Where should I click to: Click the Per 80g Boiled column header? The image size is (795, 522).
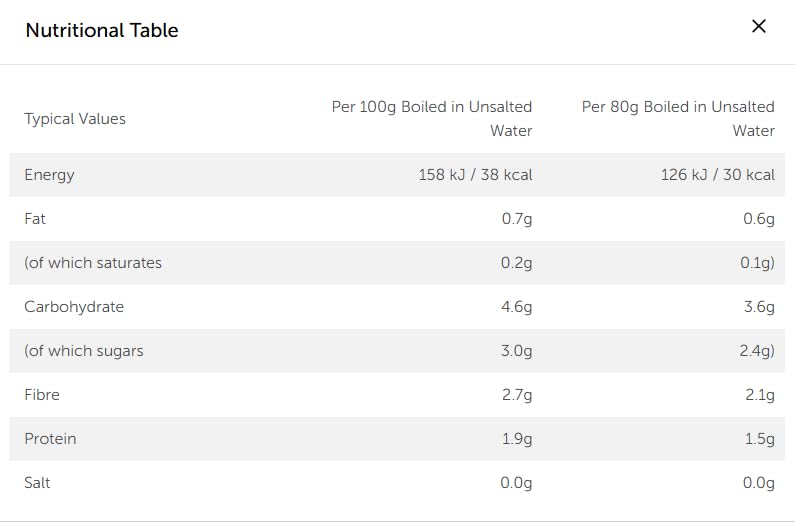pos(678,118)
